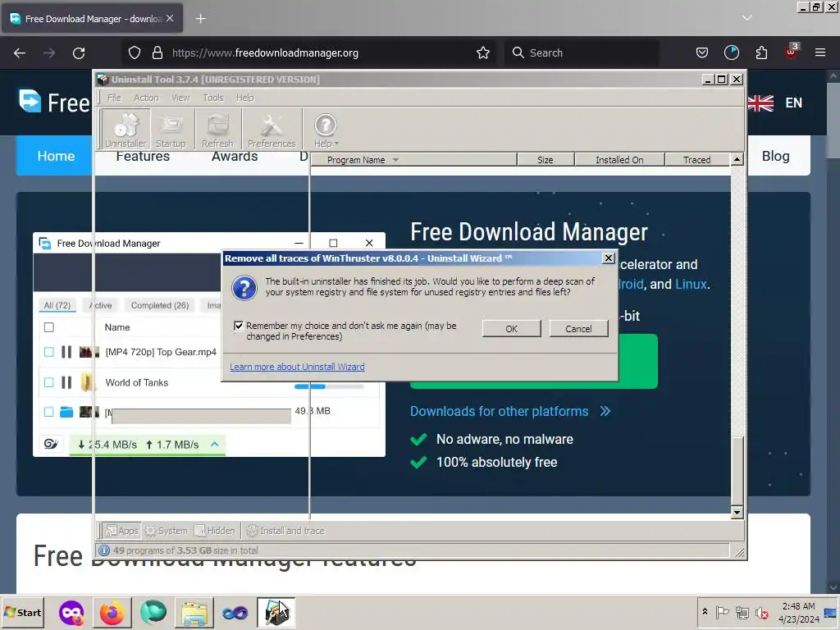Screen dimensions: 840x630
Task: Cancel the deep scan prompt
Action: click(578, 328)
